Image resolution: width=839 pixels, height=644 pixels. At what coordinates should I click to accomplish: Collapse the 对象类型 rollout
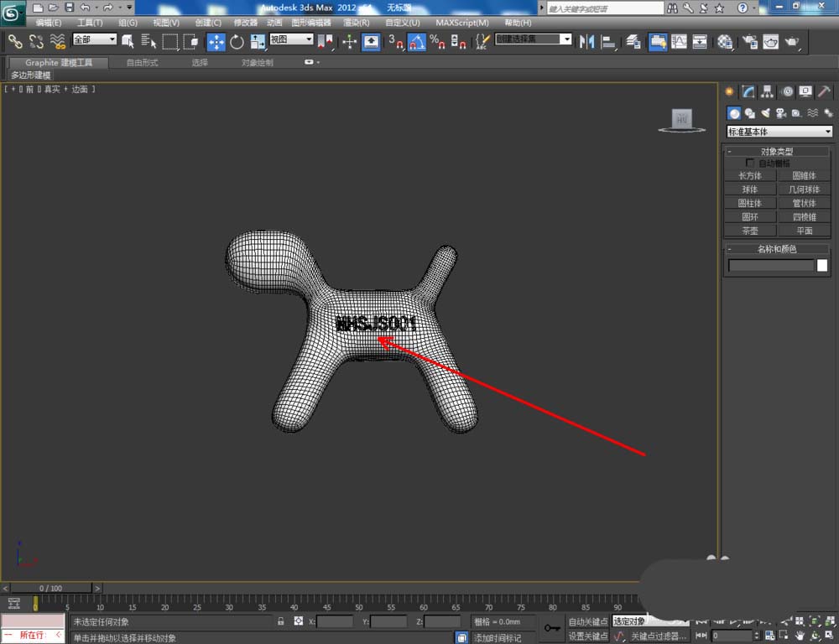point(777,152)
